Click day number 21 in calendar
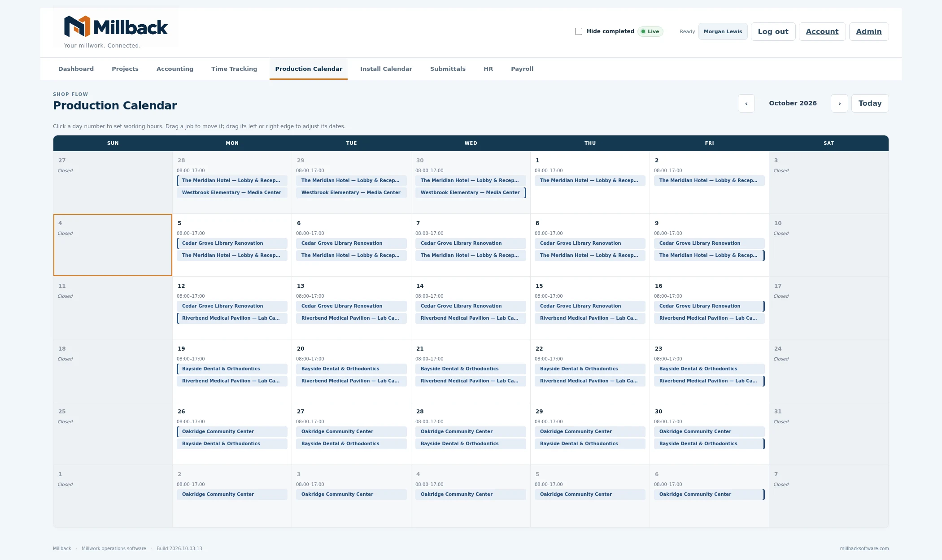The width and height of the screenshot is (942, 560). click(x=420, y=349)
